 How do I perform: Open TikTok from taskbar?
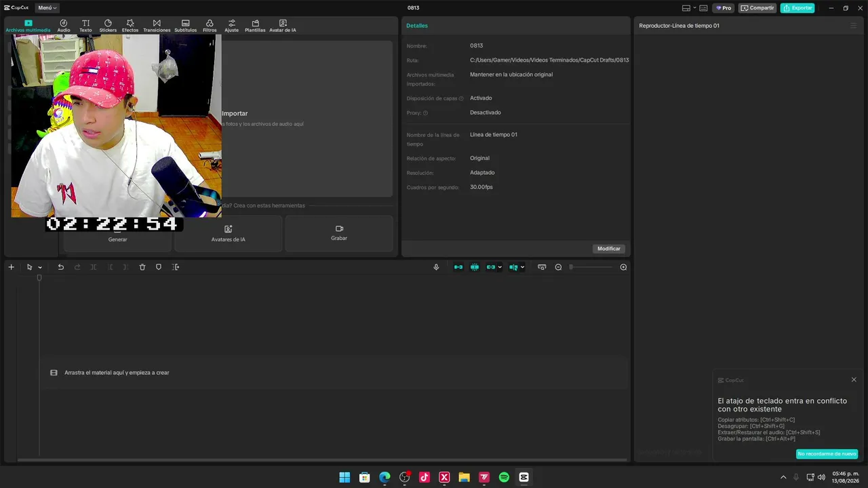coord(425,477)
